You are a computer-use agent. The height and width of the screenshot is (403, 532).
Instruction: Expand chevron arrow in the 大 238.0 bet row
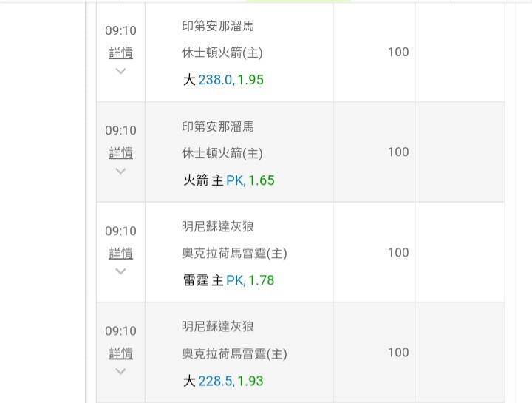[120, 71]
